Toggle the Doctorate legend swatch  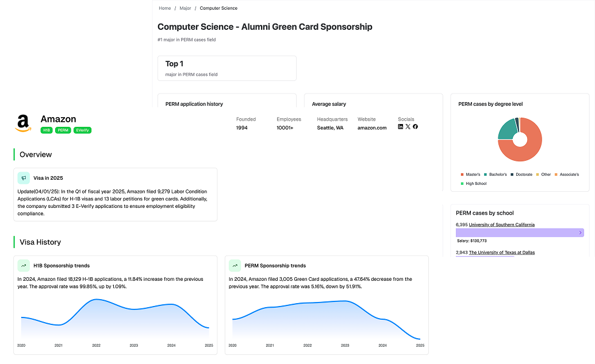point(512,175)
